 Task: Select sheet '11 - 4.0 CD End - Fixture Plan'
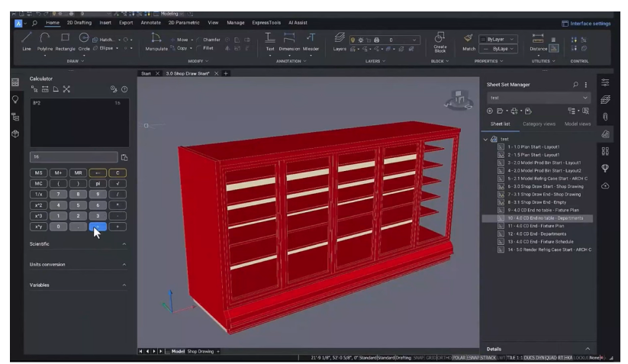point(534,226)
